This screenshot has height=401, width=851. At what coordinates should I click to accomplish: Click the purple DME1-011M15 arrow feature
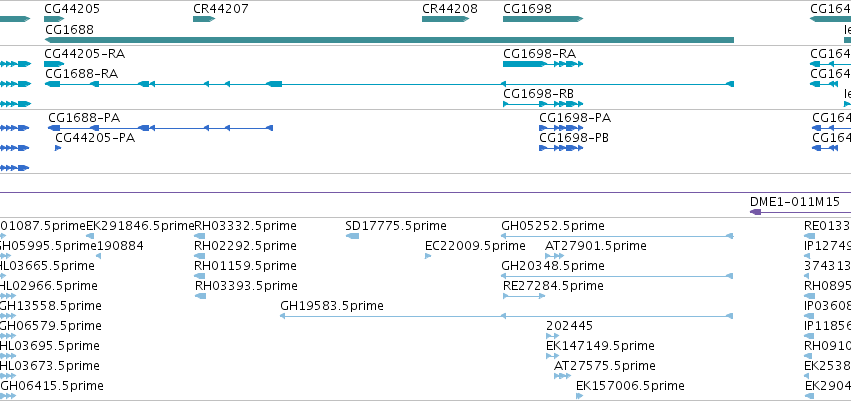[x=801, y=212]
